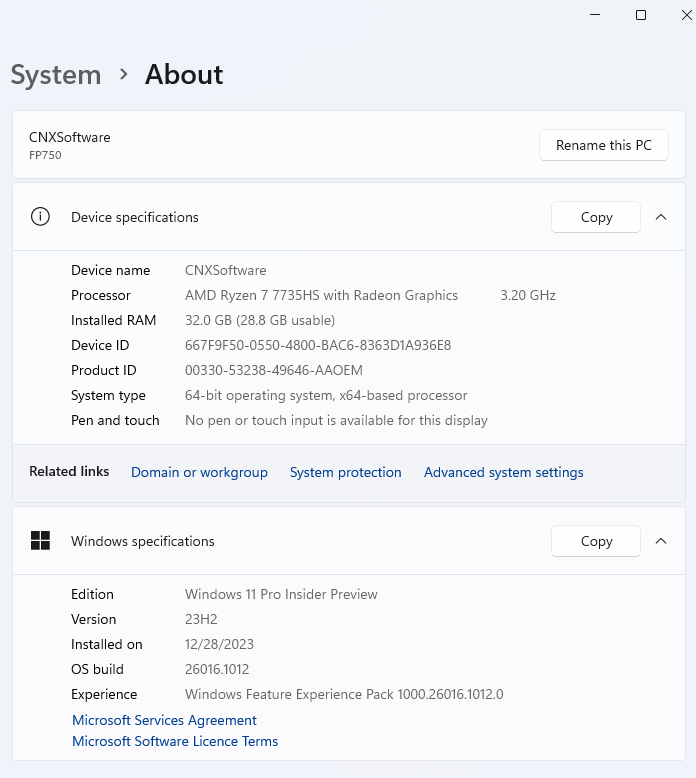Viewport: 696px width, 778px height.
Task: Click the no pen or touch input text
Action: click(336, 420)
